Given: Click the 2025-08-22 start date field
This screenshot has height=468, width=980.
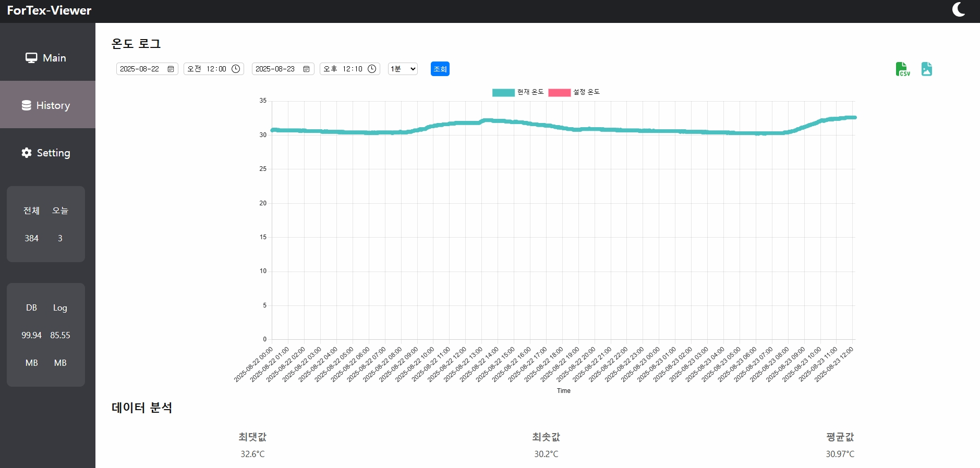Looking at the screenshot, I should [x=140, y=69].
